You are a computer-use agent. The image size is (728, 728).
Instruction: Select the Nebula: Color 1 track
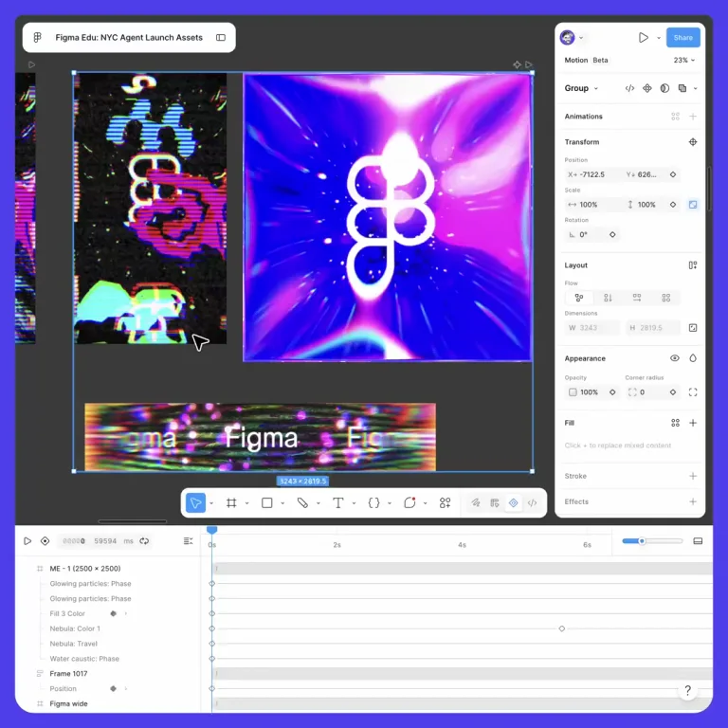[75, 628]
